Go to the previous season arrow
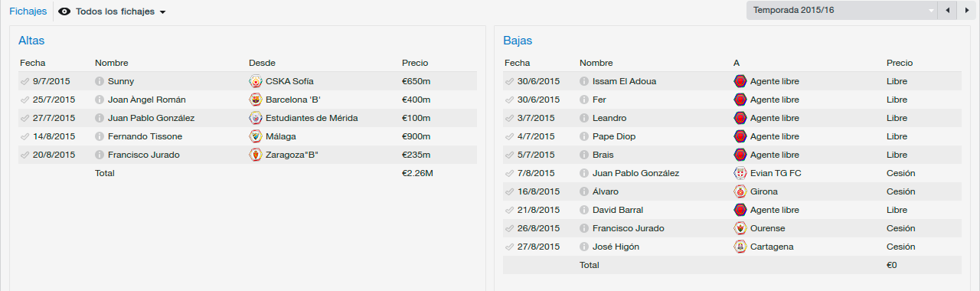This screenshot has height=291, width=980. pos(948,11)
